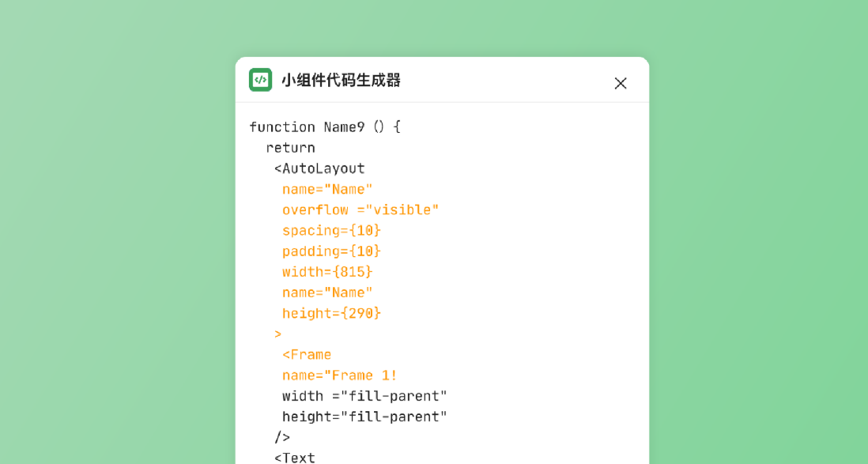Click the orange > closing bracket line
The image size is (868, 464).
[x=278, y=334]
